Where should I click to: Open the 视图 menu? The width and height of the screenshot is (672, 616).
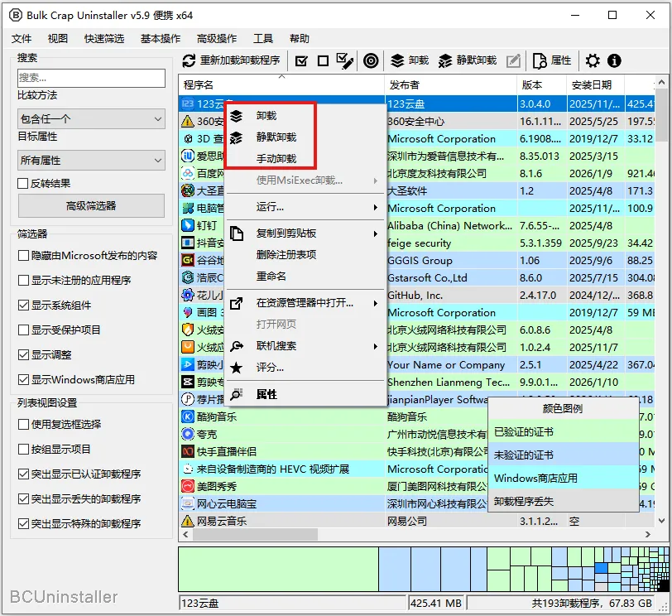coord(58,39)
